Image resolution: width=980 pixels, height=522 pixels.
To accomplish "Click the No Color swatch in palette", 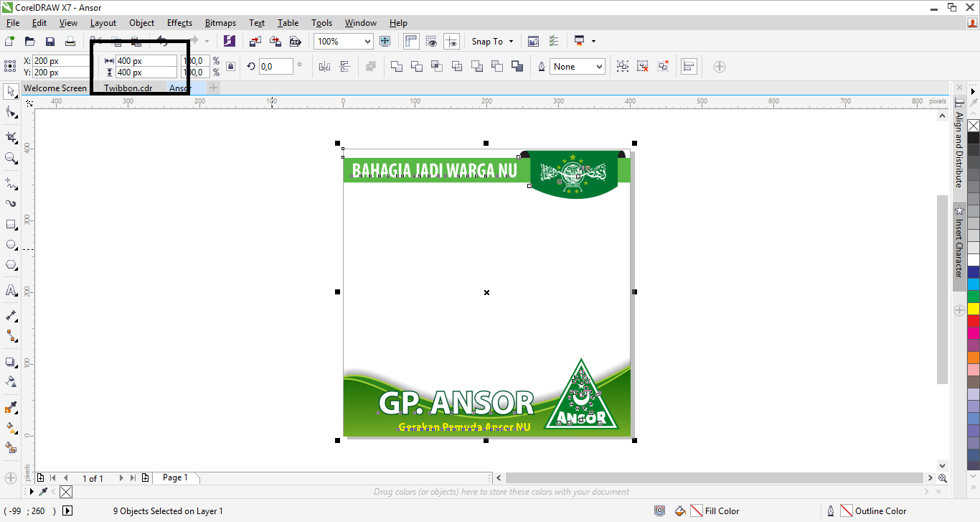I will pos(974,126).
